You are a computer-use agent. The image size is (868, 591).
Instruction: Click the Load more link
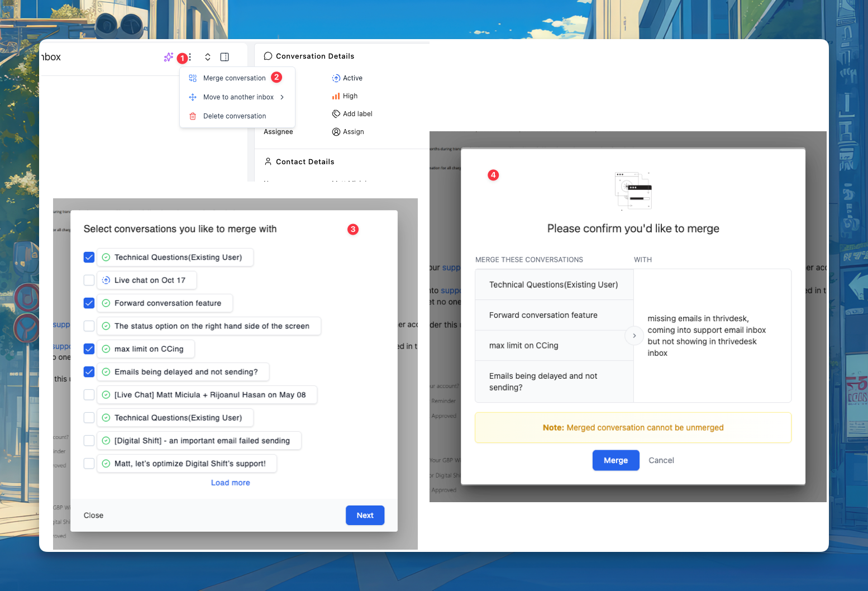[x=230, y=483]
